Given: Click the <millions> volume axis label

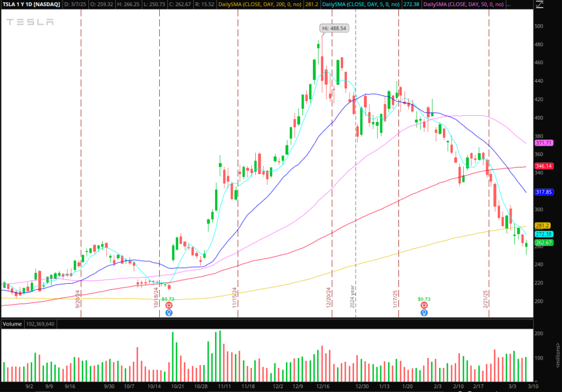Looking at the screenshot, I should 558,355.
